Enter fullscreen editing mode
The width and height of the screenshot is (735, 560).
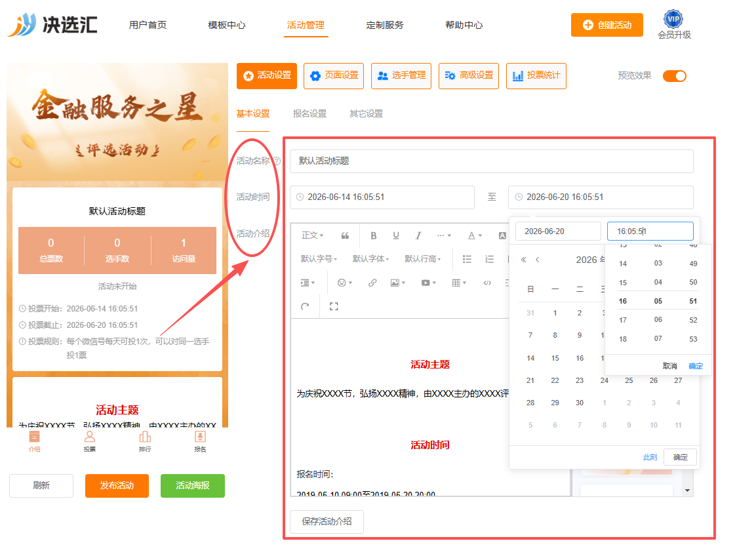click(334, 306)
